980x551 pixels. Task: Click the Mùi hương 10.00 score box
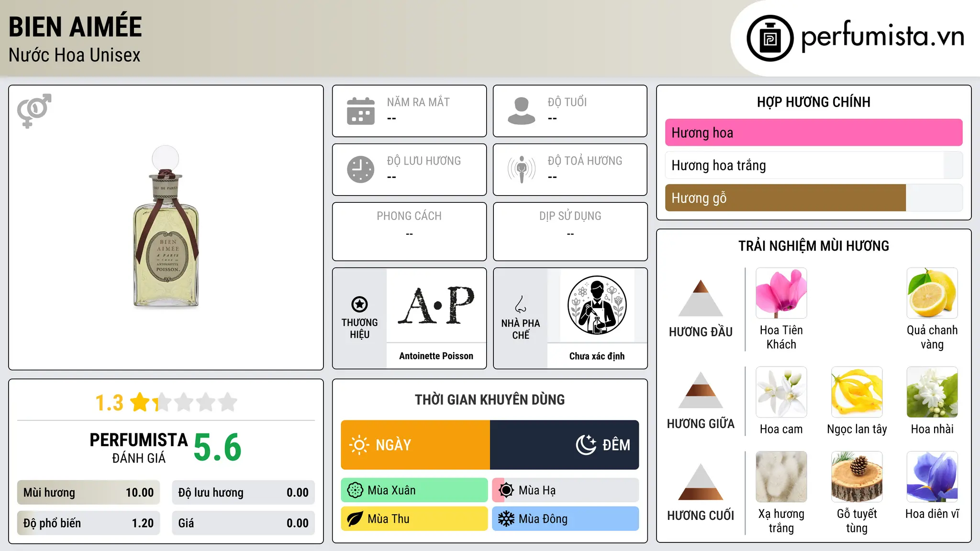coord(89,493)
